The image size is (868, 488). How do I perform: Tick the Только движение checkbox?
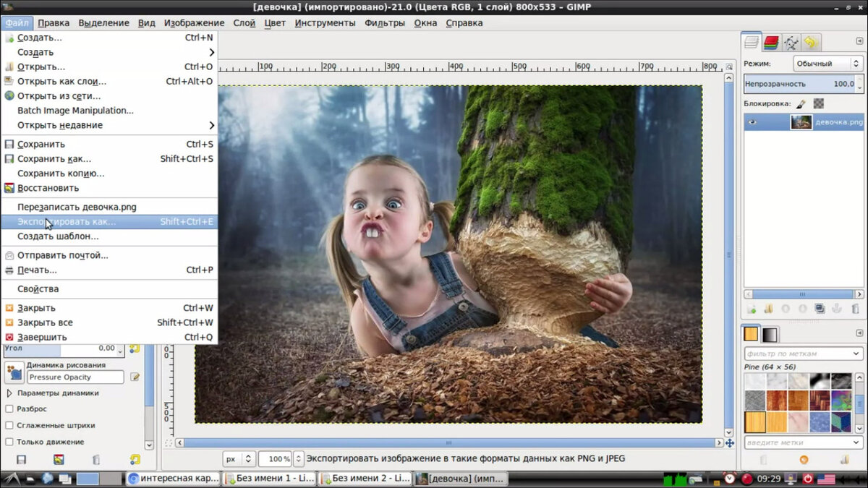tap(9, 442)
